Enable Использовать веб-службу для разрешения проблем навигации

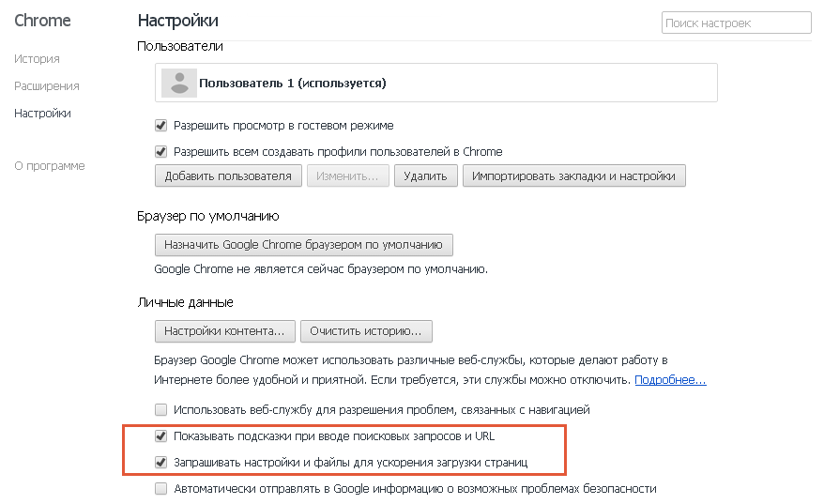pyautogui.click(x=161, y=410)
